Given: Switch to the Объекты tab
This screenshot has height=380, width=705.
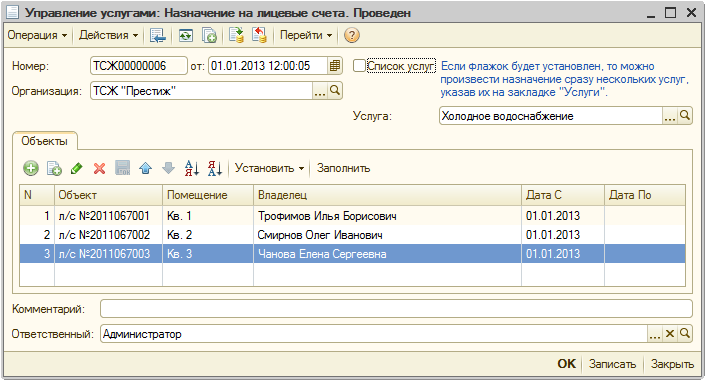Looking at the screenshot, I should click(x=45, y=141).
